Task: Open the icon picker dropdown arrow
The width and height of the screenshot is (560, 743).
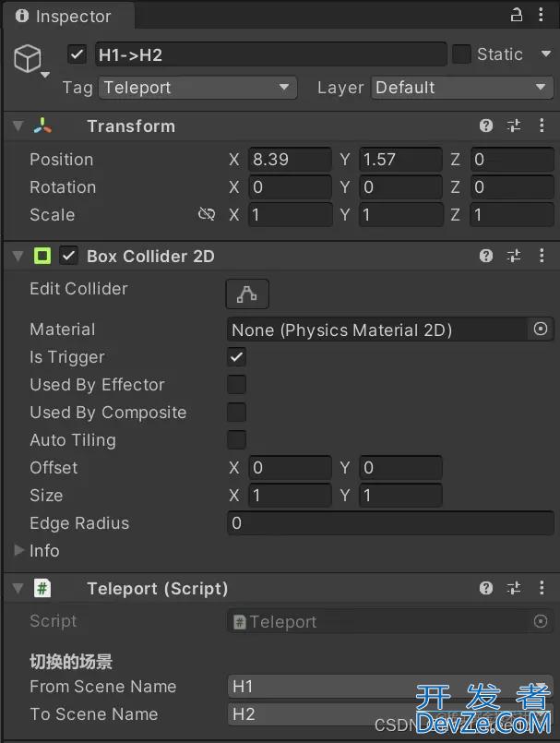Action: 45,75
